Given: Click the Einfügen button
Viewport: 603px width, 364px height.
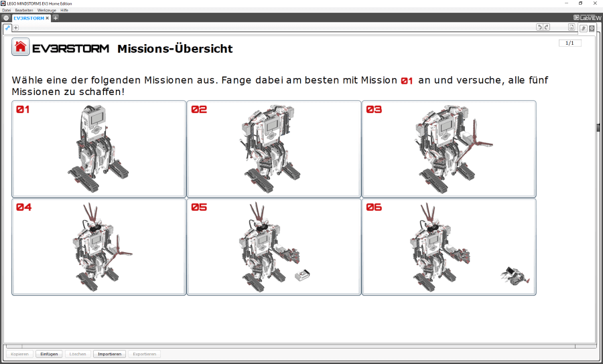Looking at the screenshot, I should [x=49, y=354].
